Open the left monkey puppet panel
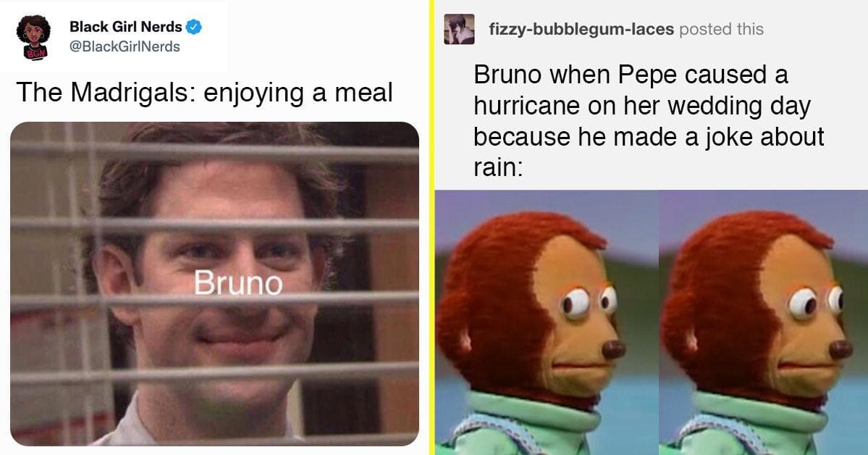The height and width of the screenshot is (455, 868). (547, 322)
